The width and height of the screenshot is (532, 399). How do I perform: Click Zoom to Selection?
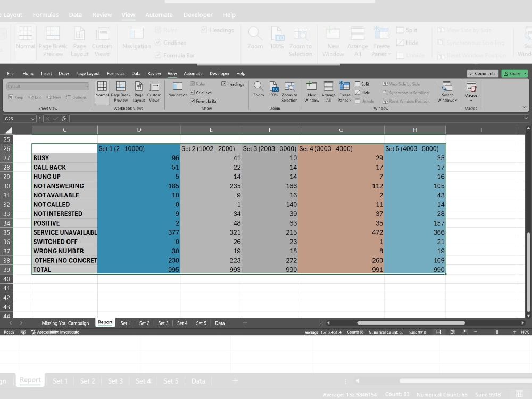289,92
